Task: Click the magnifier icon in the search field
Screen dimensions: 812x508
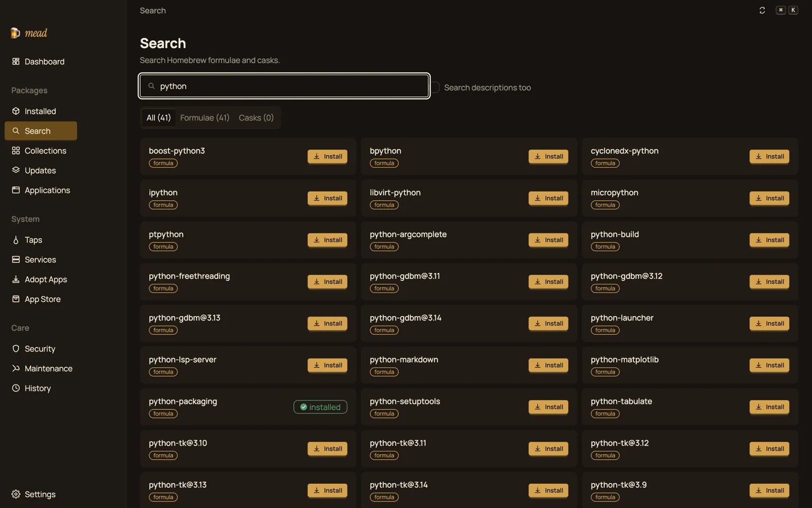Action: tap(151, 86)
